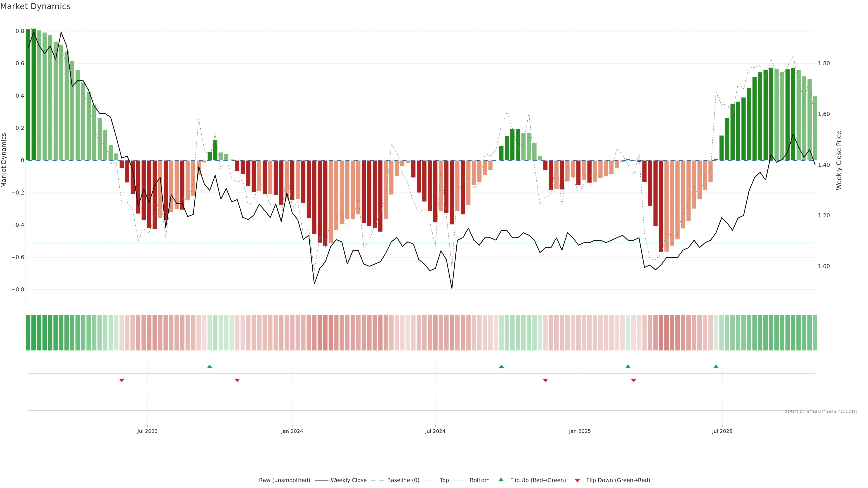Click first green flip-up marker after Jul 2023

(x=210, y=366)
